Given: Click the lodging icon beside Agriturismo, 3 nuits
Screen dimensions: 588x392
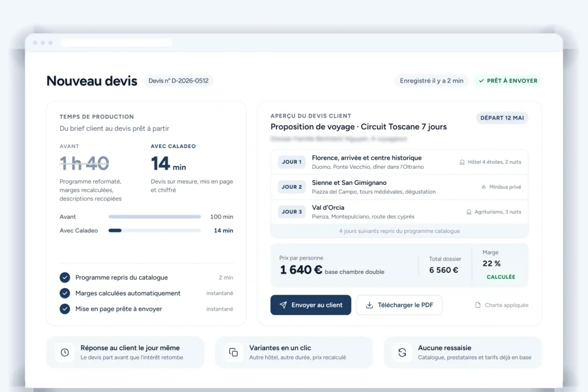Looking at the screenshot, I should [469, 212].
